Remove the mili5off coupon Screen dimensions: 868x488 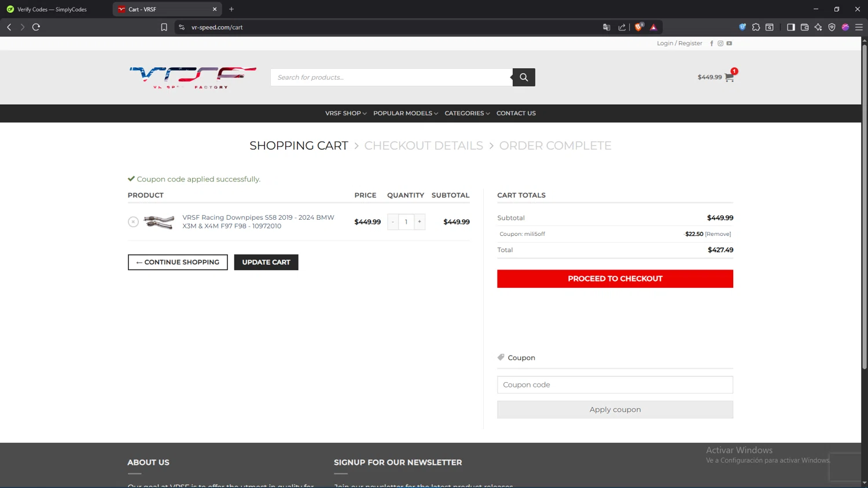click(x=718, y=234)
